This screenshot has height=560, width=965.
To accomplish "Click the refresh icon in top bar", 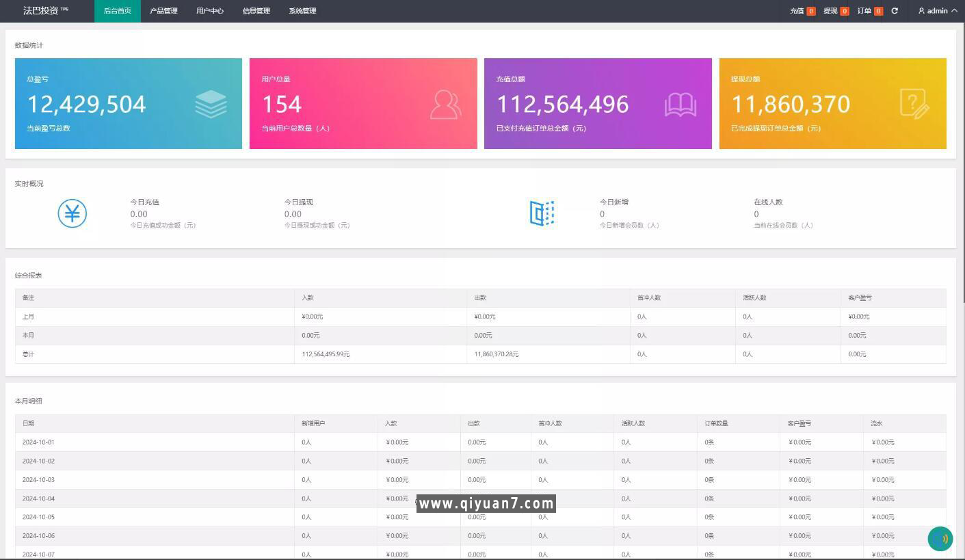I will point(895,11).
